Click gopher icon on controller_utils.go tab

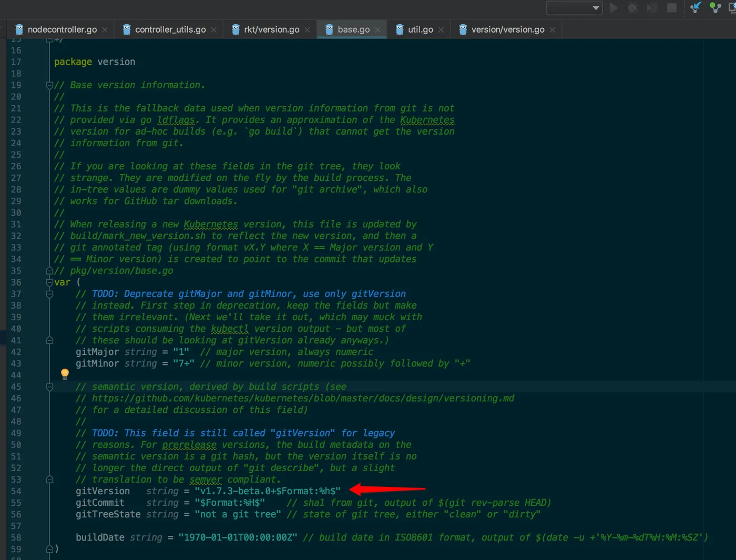click(x=127, y=29)
